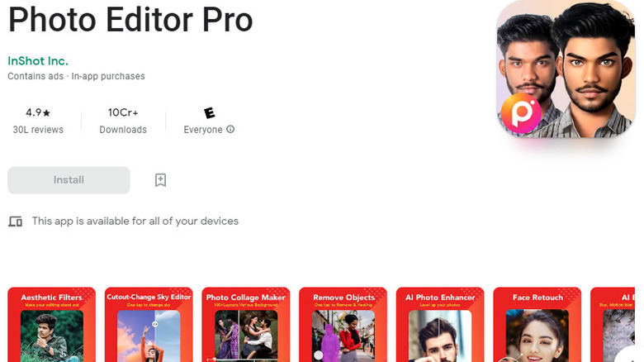The width and height of the screenshot is (644, 362).
Task: Open the AI Photo Enhancer screenshot
Action: pyautogui.click(x=440, y=325)
